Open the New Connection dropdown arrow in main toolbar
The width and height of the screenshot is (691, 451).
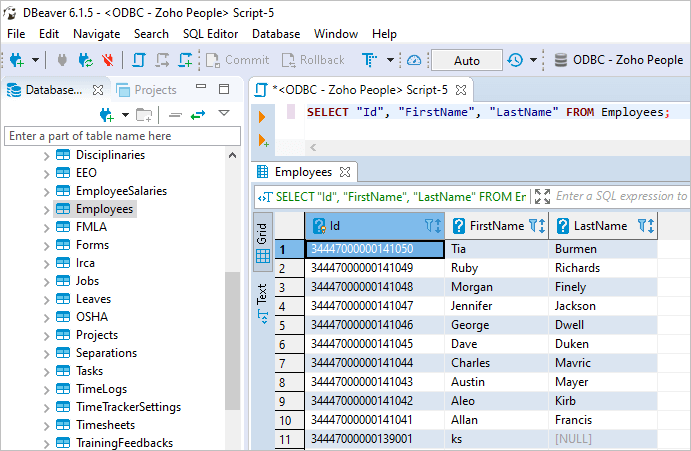coord(35,60)
